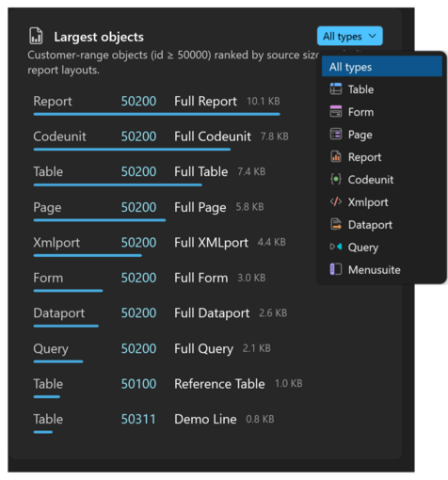Click the Xmlport type label in list row

click(56, 243)
